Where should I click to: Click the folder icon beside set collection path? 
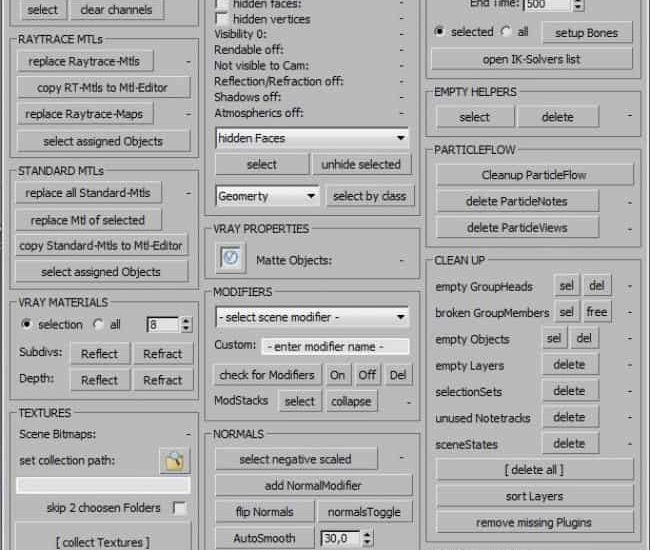click(174, 460)
